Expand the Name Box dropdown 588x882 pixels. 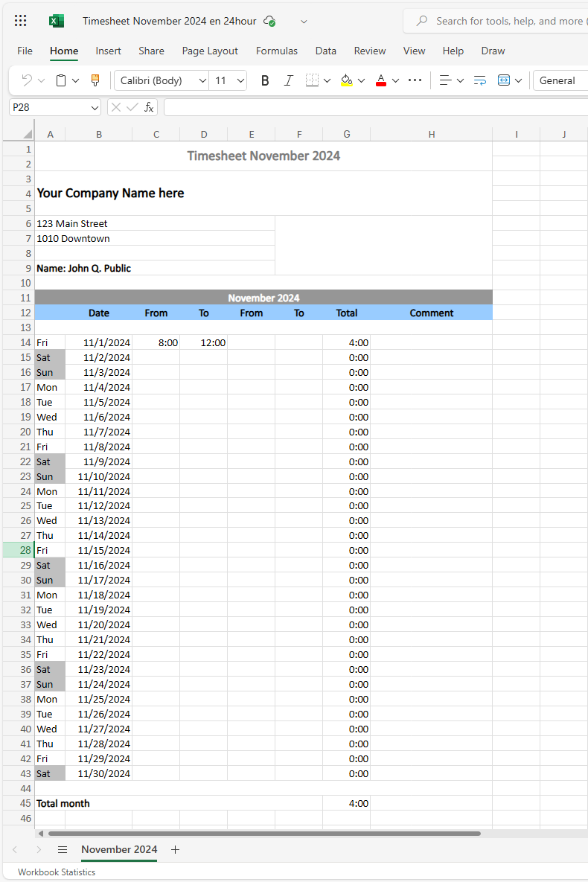[x=95, y=107]
